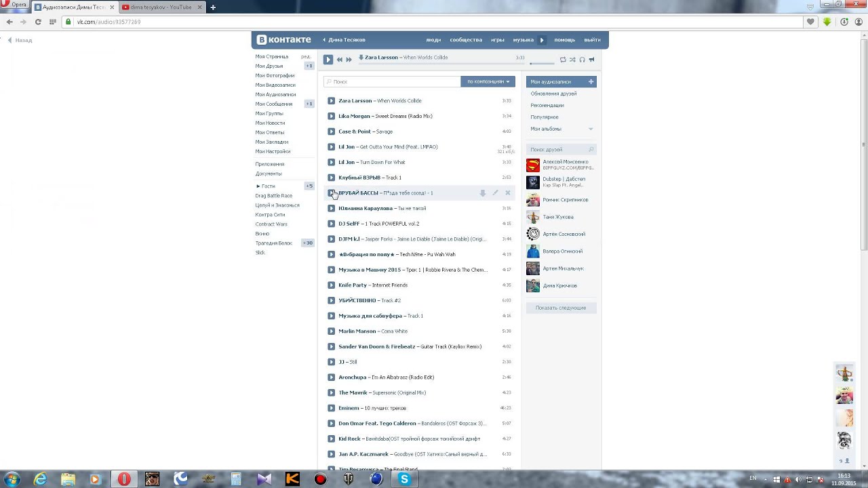The height and width of the screenshot is (488, 868).
Task: Click ред. next to Моя Страница
Action: [x=306, y=56]
